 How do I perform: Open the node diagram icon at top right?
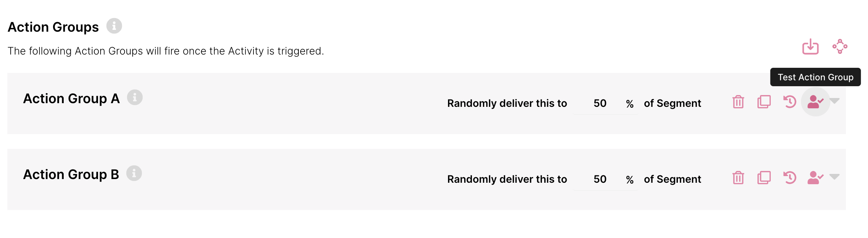coord(840,46)
